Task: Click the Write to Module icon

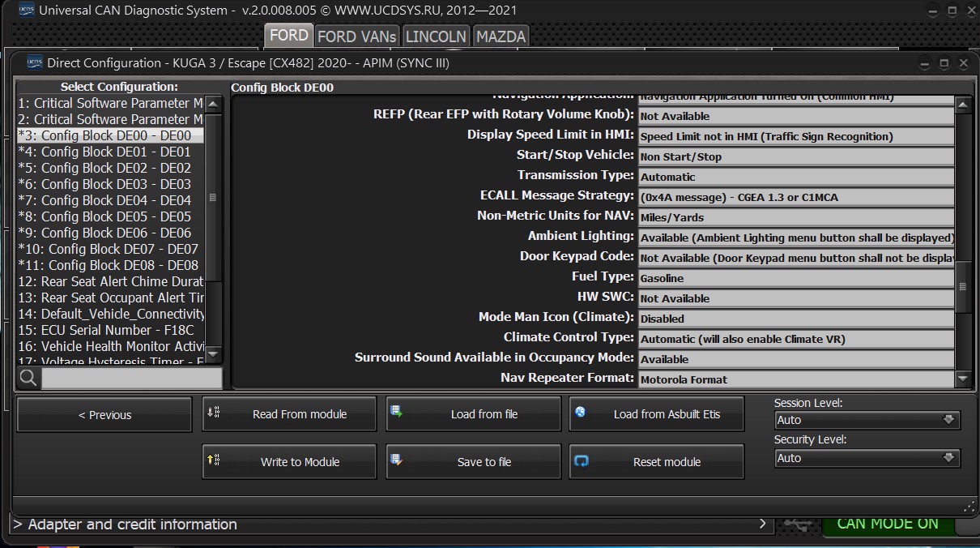Action: click(214, 460)
